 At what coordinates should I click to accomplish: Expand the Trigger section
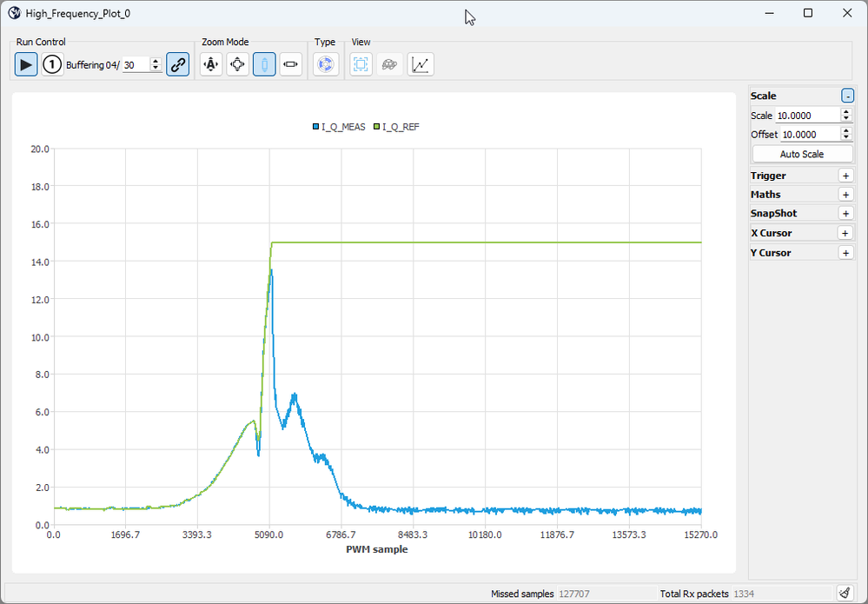pyautogui.click(x=846, y=176)
